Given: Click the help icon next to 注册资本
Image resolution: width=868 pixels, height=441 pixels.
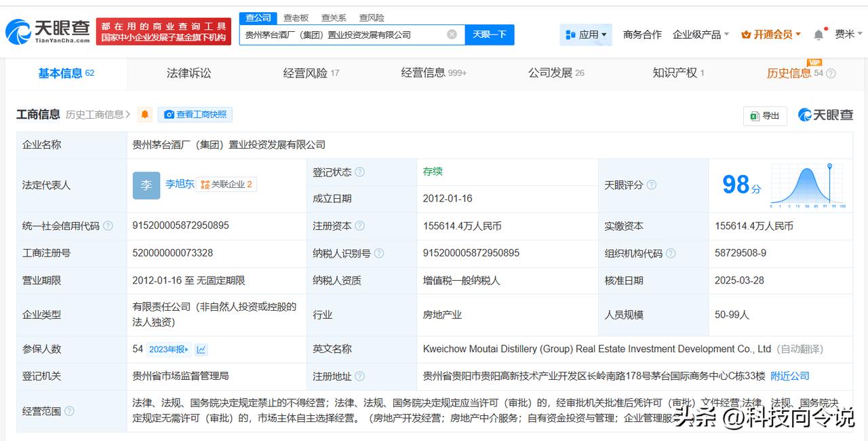Looking at the screenshot, I should (x=360, y=226).
